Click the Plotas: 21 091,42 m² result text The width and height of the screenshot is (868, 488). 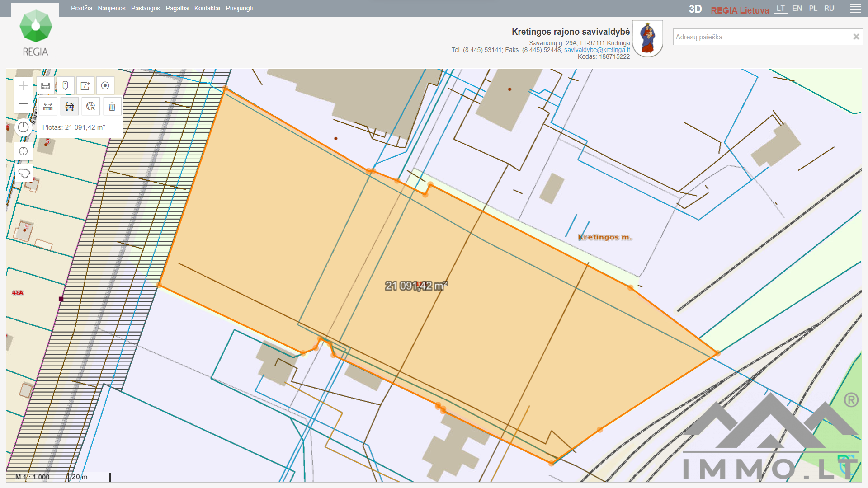click(74, 127)
